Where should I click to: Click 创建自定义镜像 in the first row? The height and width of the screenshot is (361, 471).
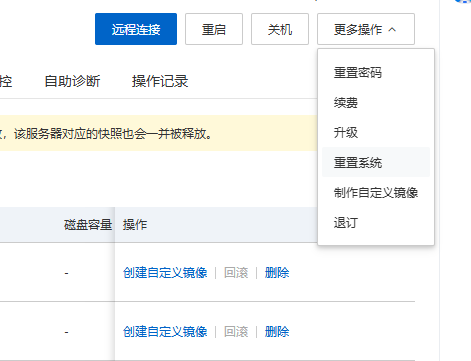pyautogui.click(x=165, y=273)
